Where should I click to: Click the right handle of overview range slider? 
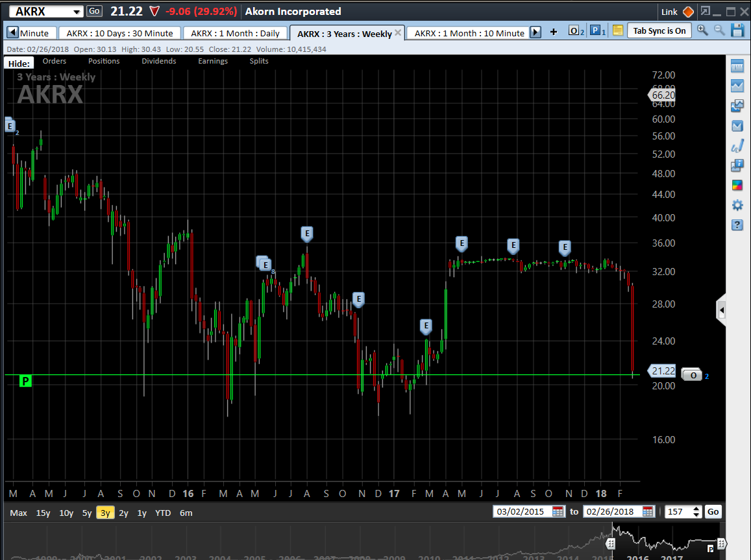tap(721, 544)
